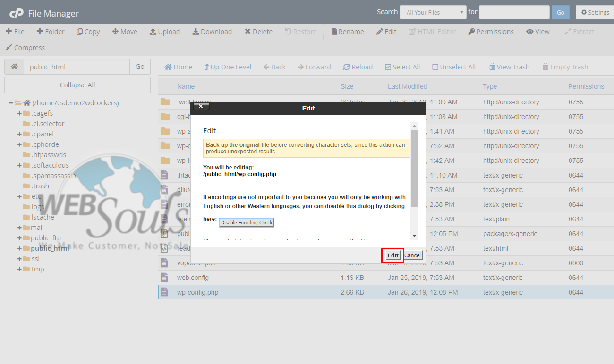Click the home icon beside path field
The width and height of the screenshot is (614, 364).
(14, 67)
